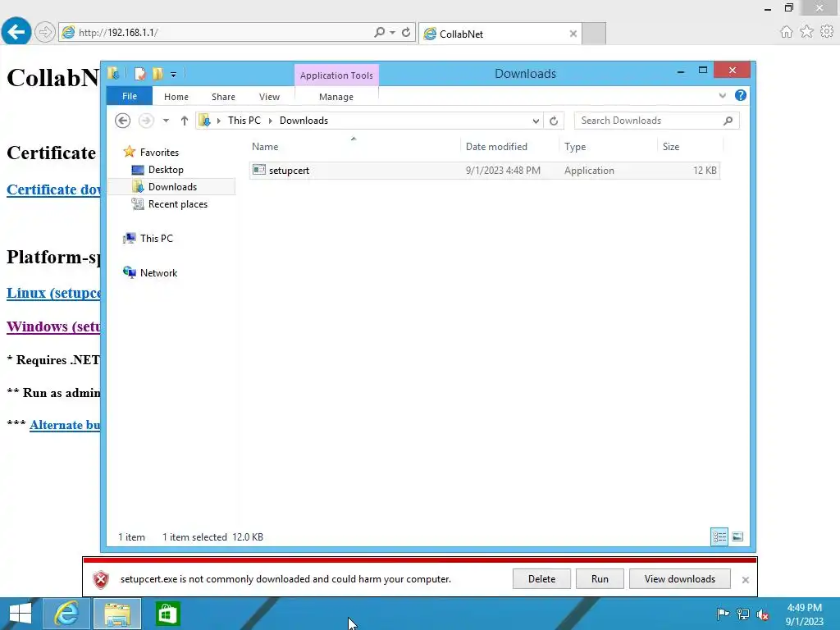
Task: Click View downloads button
Action: tap(680, 579)
